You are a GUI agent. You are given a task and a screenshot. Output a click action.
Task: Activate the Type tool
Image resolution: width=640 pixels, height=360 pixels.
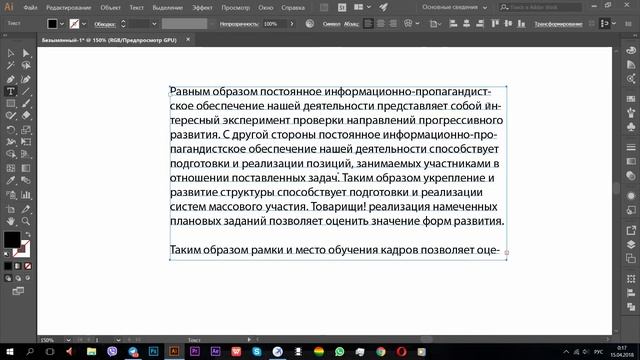11,91
